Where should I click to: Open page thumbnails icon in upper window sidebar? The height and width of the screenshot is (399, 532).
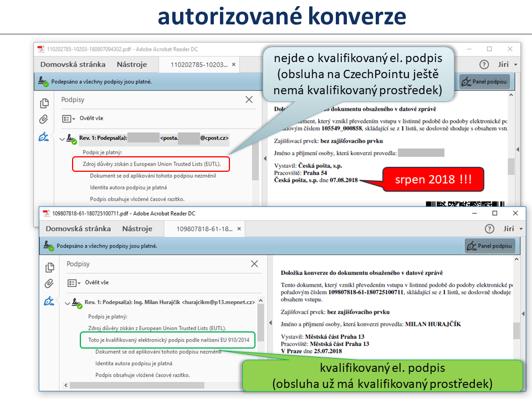click(x=44, y=103)
